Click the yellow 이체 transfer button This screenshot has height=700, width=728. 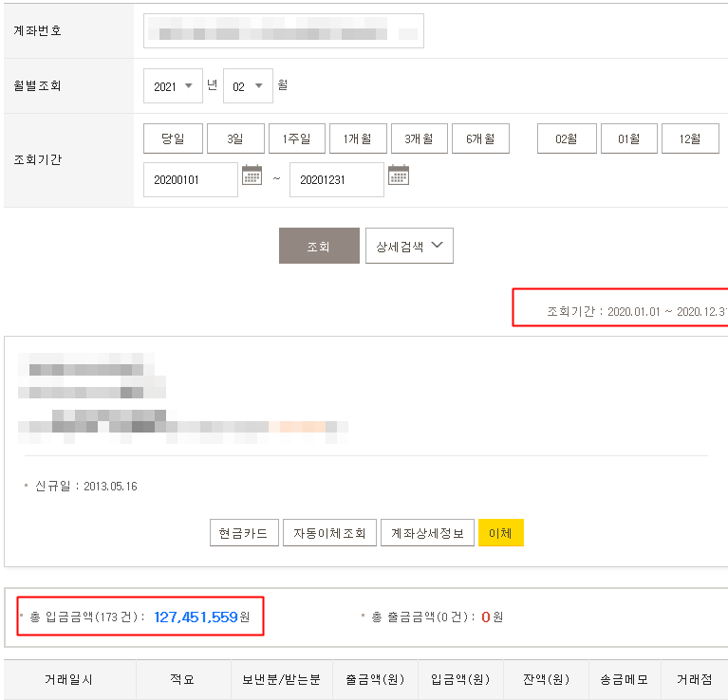(501, 533)
